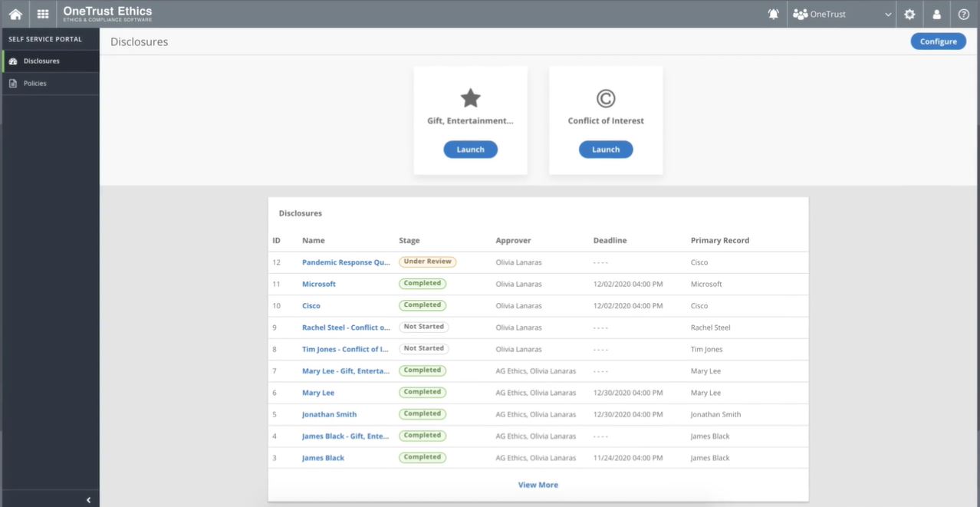Select Disclosures in the sidebar menu
The width and height of the screenshot is (980, 507).
51,61
